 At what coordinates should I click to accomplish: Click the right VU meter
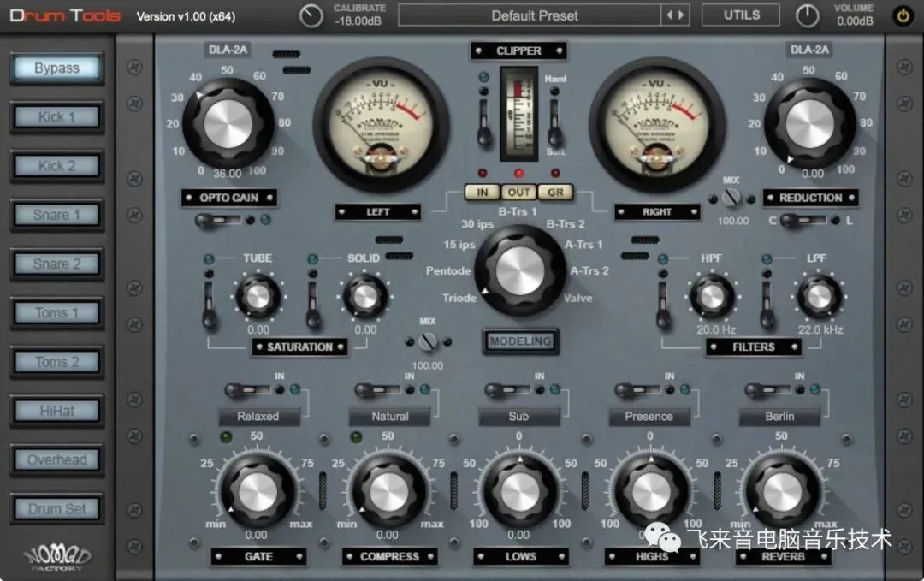(658, 125)
